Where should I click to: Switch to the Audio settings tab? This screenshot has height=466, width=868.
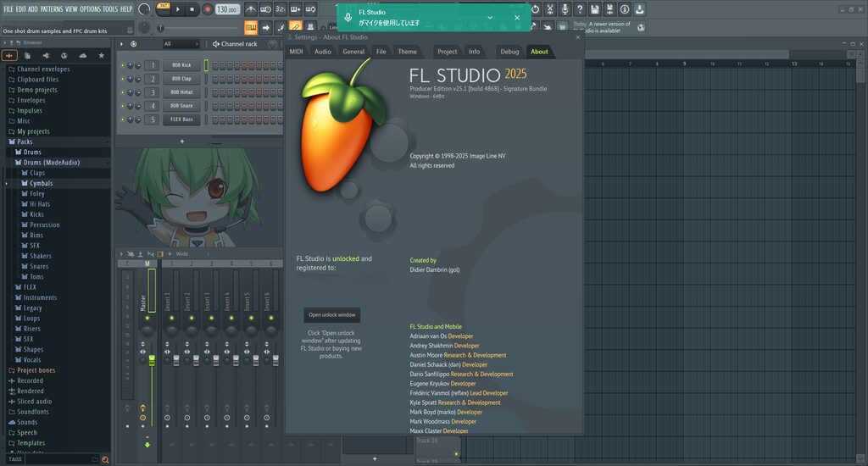(x=323, y=52)
